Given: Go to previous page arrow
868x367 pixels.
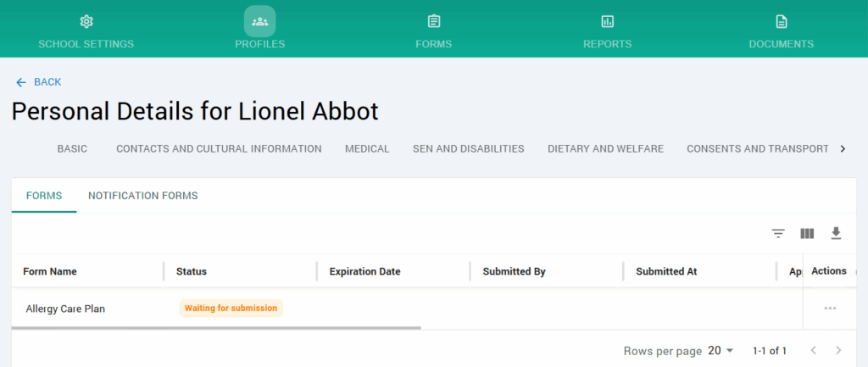Looking at the screenshot, I should pos(812,351).
